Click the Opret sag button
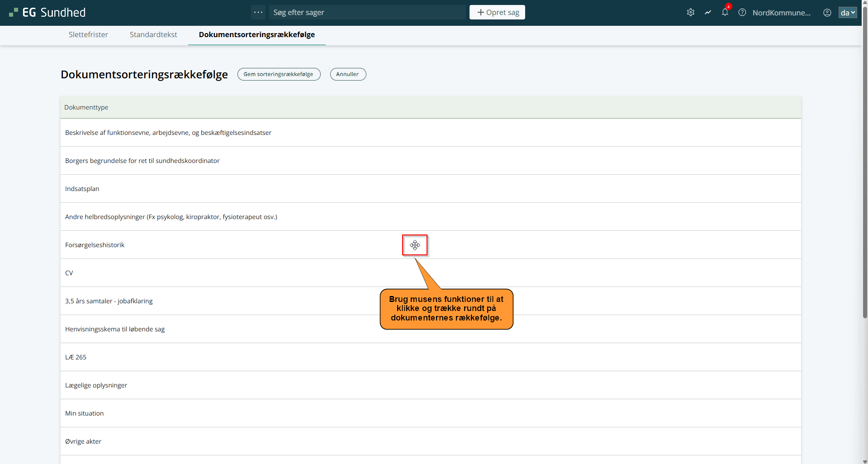 point(497,12)
